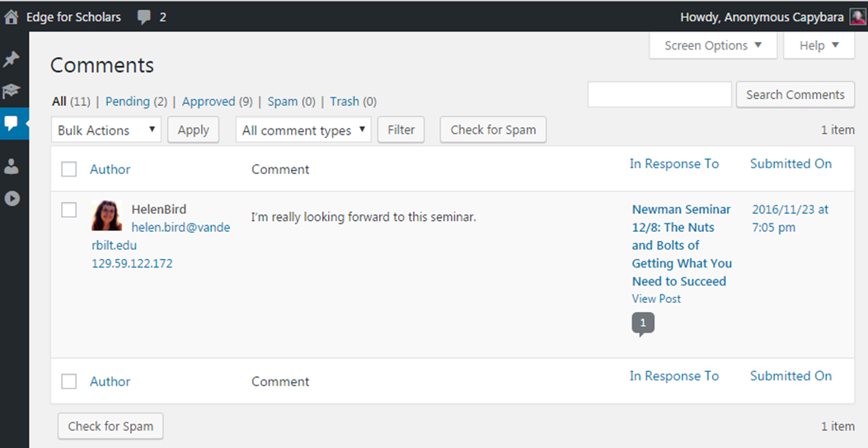Viewport: 868px width, 448px height.
Task: Open Users icon in sidebar
Action: click(x=12, y=167)
